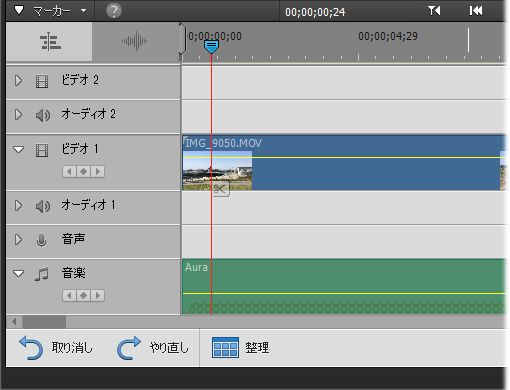Click 取り消し undo button

[x=56, y=348]
